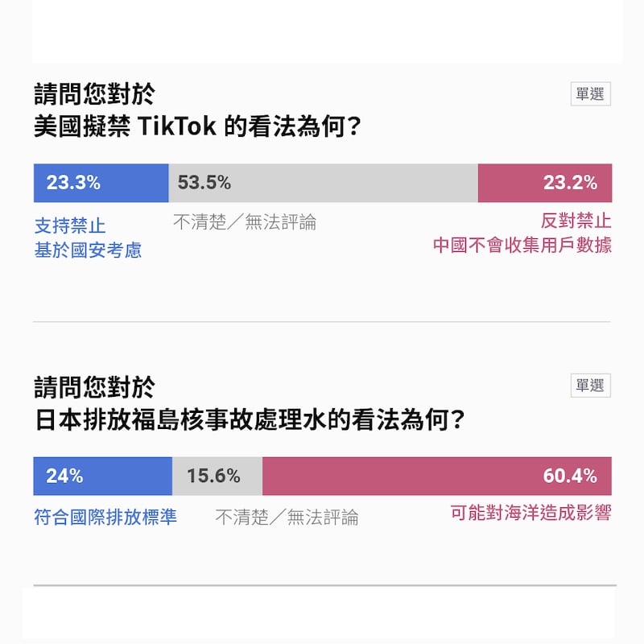Click the 美國擬禁 TikTok 的看法為何 heading
The image size is (644, 644).
pyautogui.click(x=197, y=127)
